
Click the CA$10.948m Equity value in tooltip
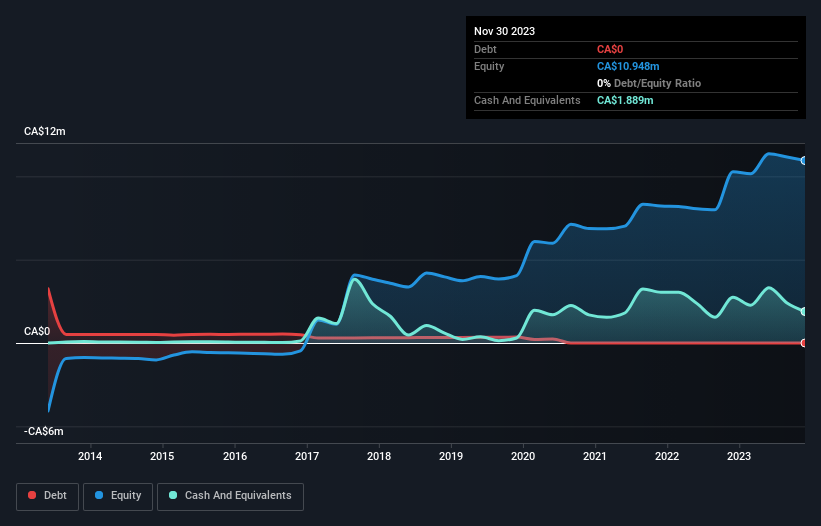pos(628,66)
